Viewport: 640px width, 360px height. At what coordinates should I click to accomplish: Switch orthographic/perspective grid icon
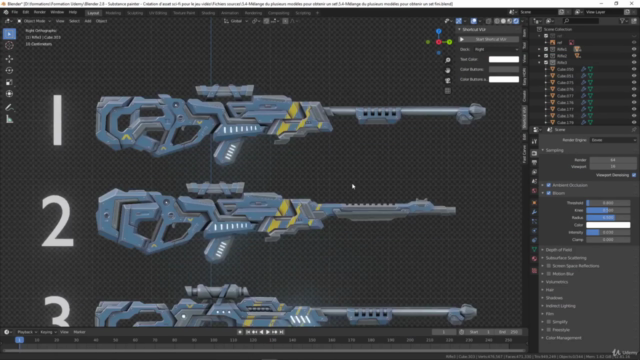click(448, 91)
